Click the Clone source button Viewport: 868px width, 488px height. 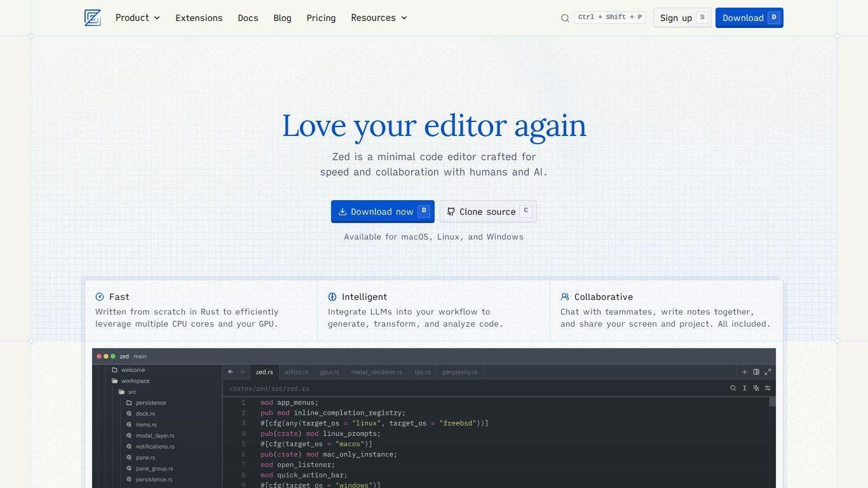[488, 212]
